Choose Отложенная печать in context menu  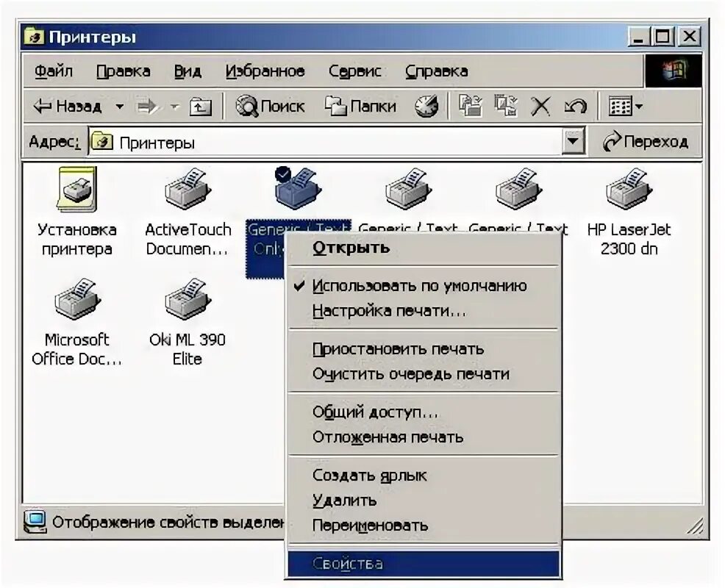click(x=424, y=437)
